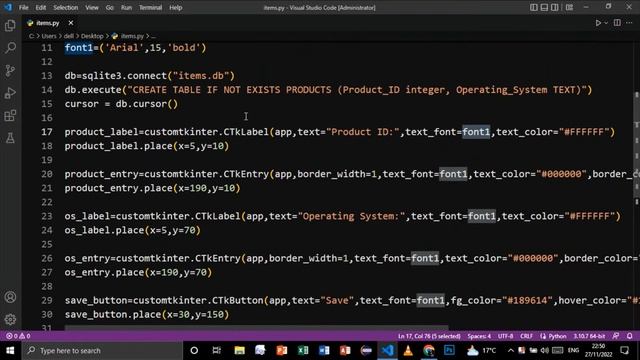Open the Manage gear settings
The width and height of the screenshot is (640, 360).
point(10,319)
